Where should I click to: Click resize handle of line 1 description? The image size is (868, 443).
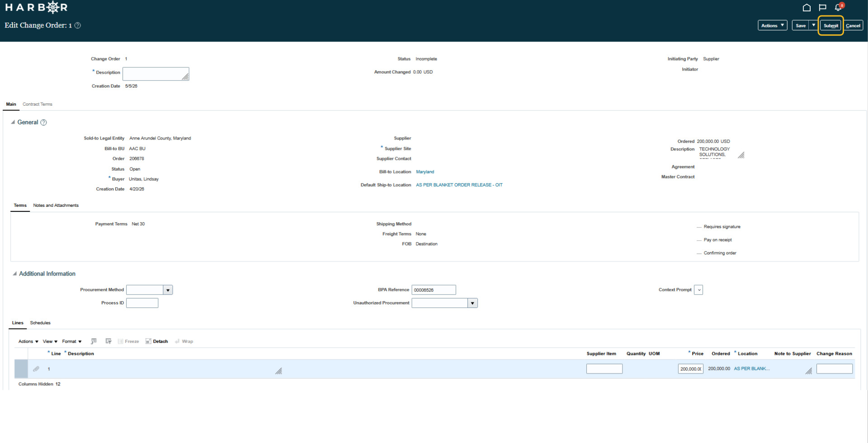(x=278, y=371)
